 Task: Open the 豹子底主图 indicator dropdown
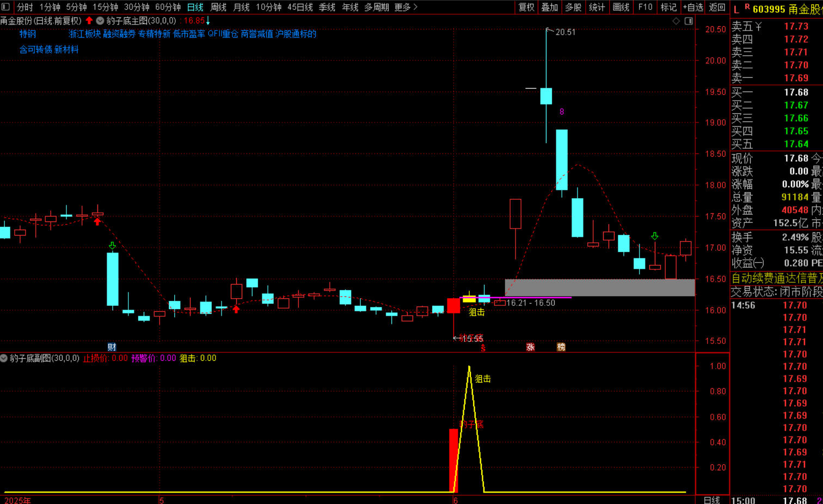[x=100, y=21]
